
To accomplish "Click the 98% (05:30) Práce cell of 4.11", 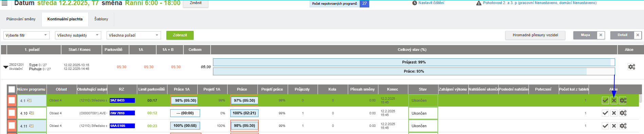I will (x=244, y=126).
